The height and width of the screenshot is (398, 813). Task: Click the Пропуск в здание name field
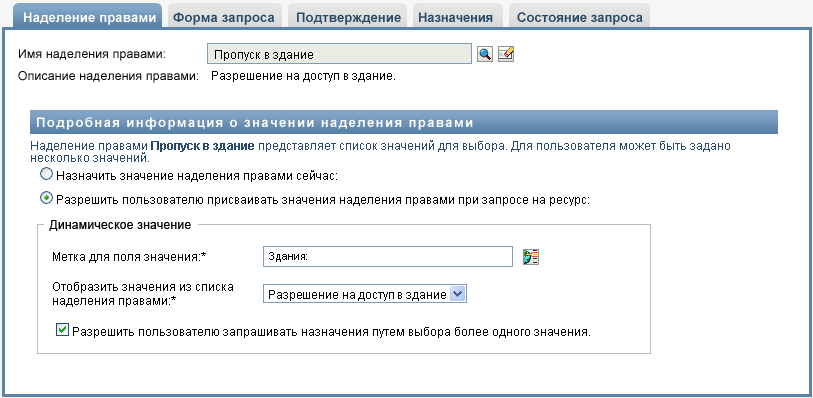(x=339, y=54)
